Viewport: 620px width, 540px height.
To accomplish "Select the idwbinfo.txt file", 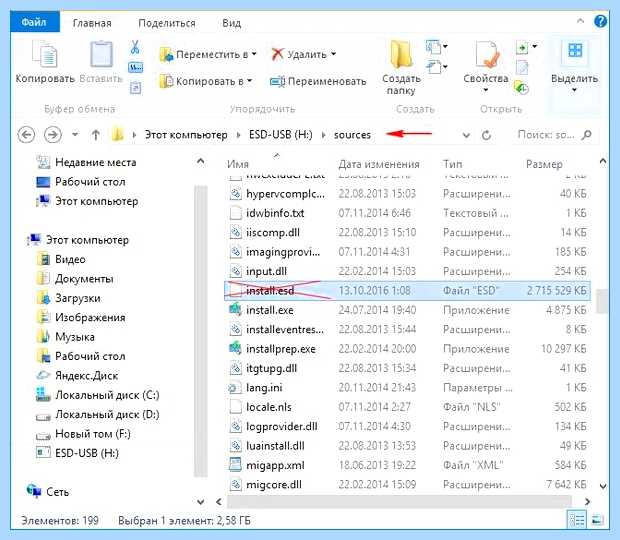I will pyautogui.click(x=275, y=213).
